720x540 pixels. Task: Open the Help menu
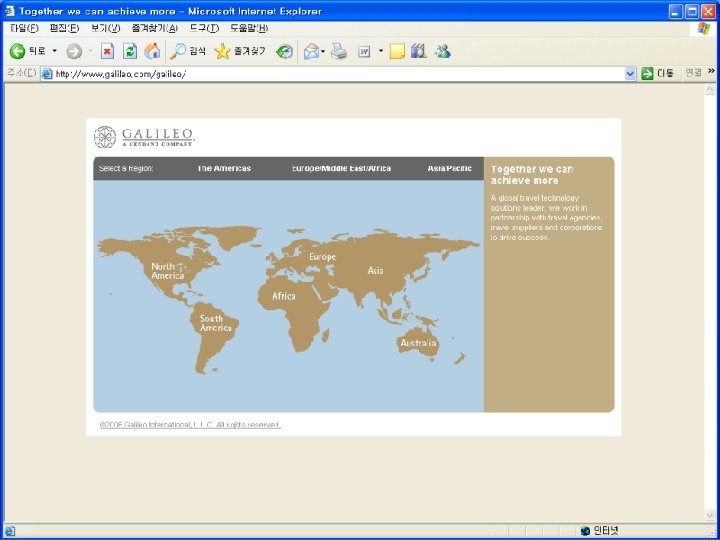249,28
